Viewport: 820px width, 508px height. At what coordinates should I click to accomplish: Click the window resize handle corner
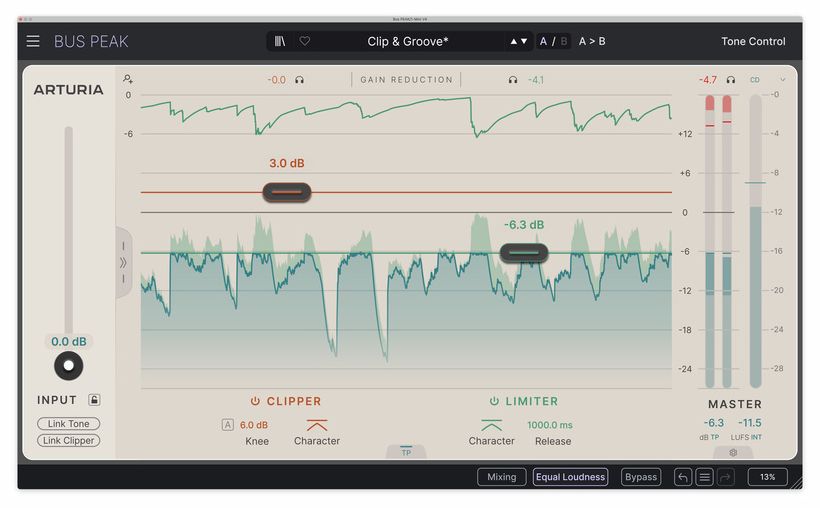796,483
